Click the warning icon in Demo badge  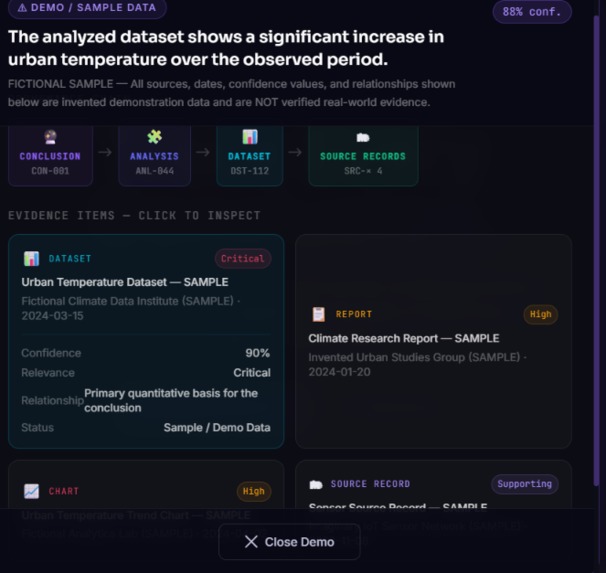click(22, 7)
